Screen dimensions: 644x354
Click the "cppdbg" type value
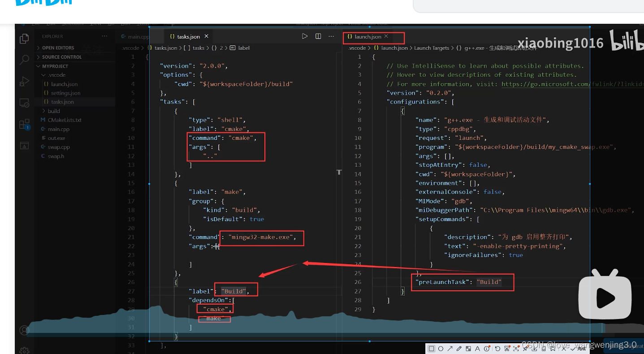pyautogui.click(x=458, y=129)
